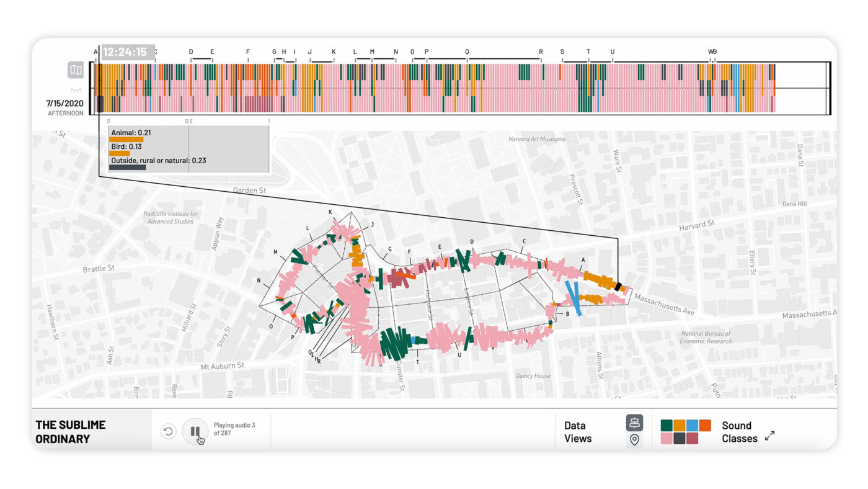868x489 pixels.
Task: Select the blue sound class swatch
Action: pyautogui.click(x=692, y=425)
